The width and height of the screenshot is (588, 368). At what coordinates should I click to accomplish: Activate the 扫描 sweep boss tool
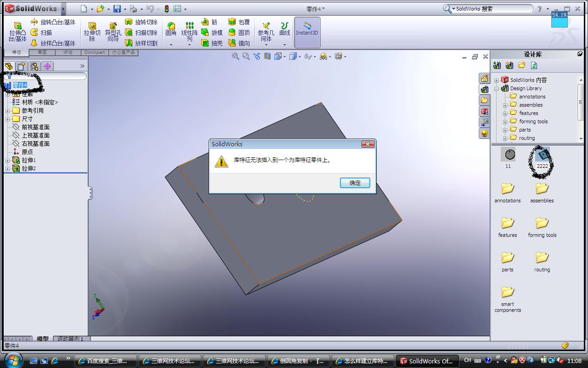point(41,33)
